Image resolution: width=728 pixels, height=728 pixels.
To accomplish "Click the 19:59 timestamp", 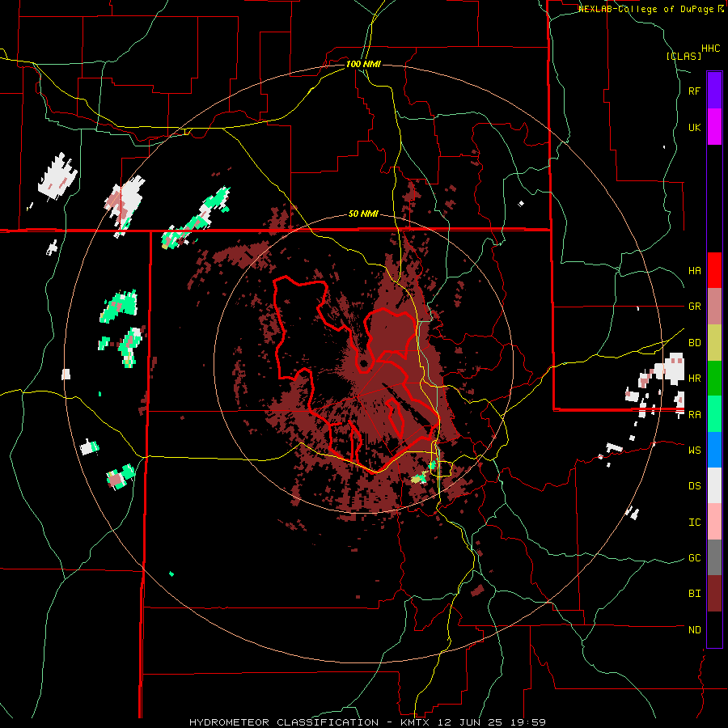I will click(530, 722).
